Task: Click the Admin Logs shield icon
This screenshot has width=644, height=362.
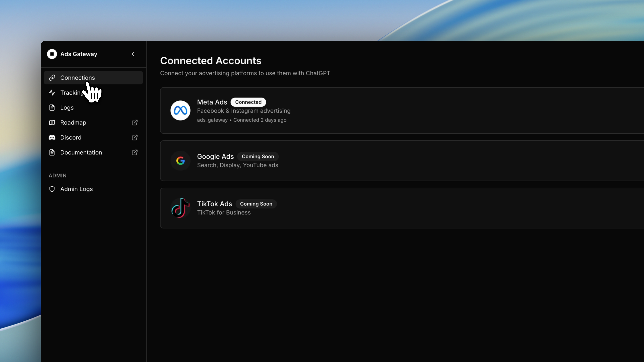Action: (x=52, y=189)
